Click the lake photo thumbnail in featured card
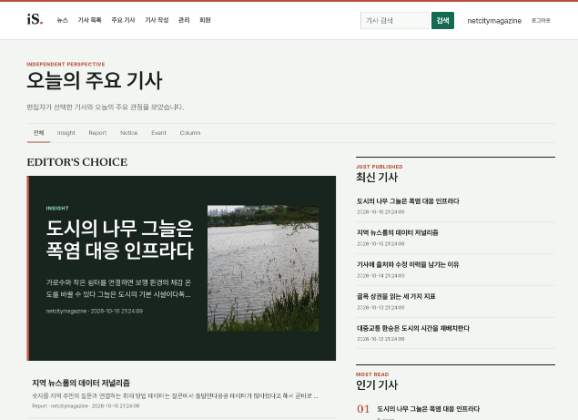Image resolution: width=578 pixels, height=420 pixels. [263, 268]
